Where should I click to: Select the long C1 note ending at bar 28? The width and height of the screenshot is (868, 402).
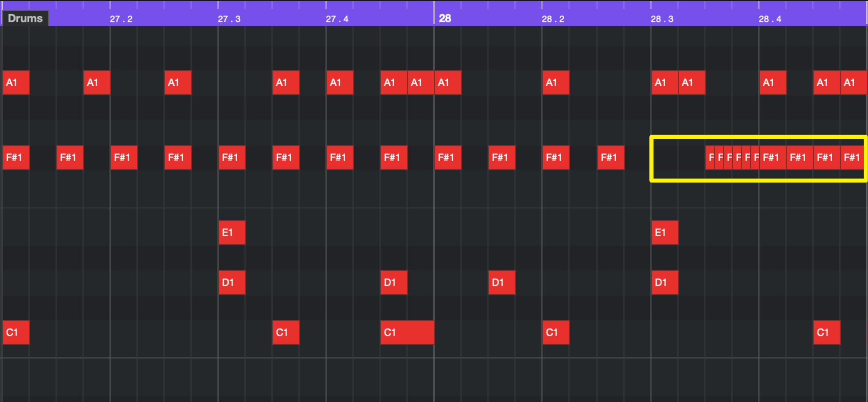(407, 332)
